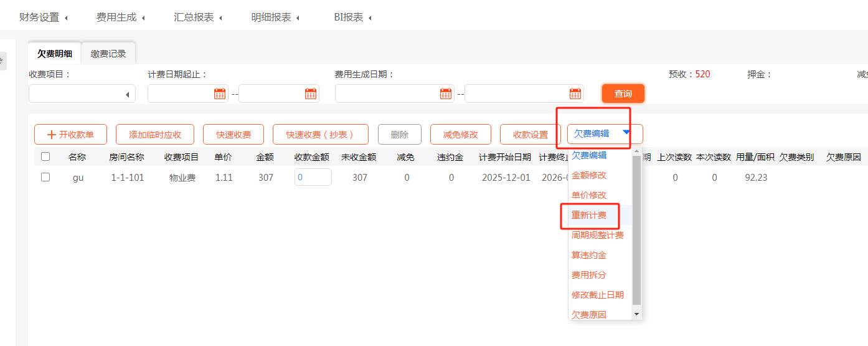
Task: Choose 费用拆分 in the dropdown list
Action: tap(589, 275)
